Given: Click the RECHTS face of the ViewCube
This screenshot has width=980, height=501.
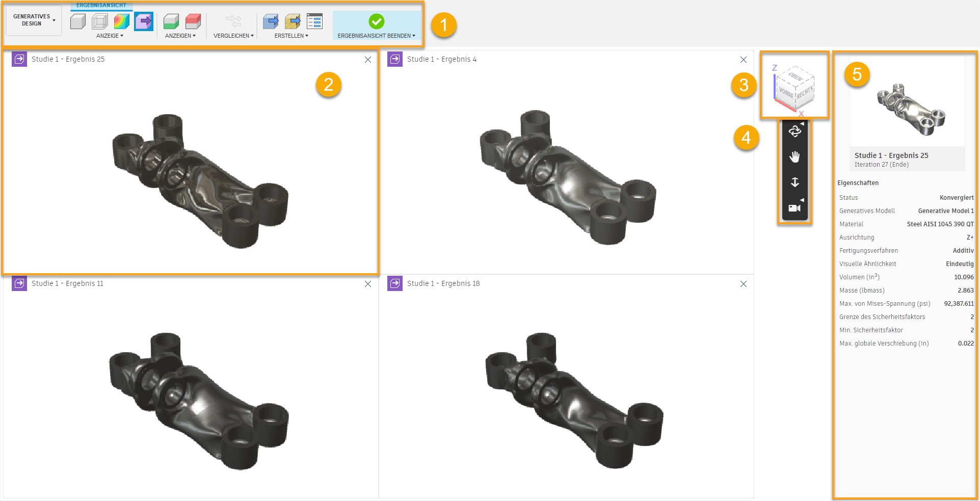Looking at the screenshot, I should pyautogui.click(x=805, y=93).
